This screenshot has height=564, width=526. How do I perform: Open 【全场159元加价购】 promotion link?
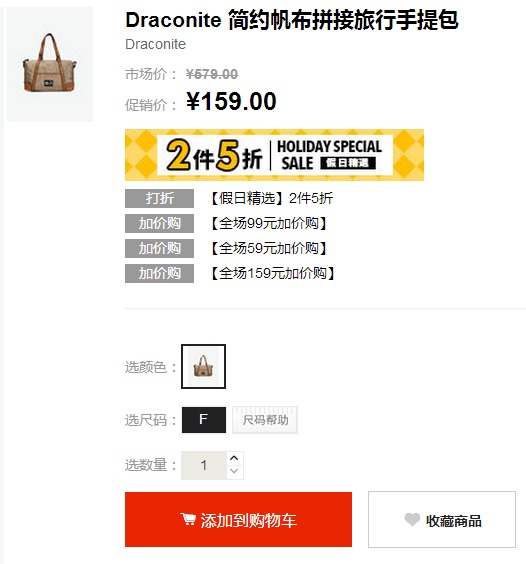pyautogui.click(x=273, y=273)
